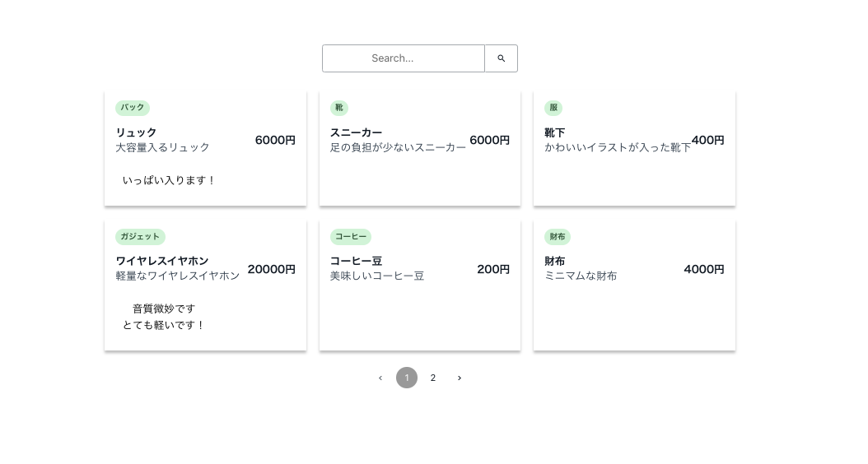Open the 靴下 product title
The width and height of the screenshot is (868, 464).
point(555,132)
